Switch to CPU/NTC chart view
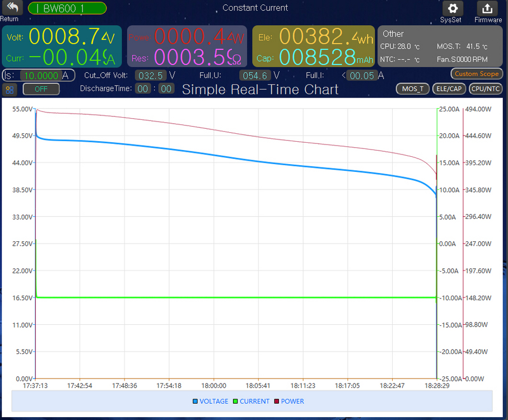This screenshot has height=420, width=508. point(485,88)
